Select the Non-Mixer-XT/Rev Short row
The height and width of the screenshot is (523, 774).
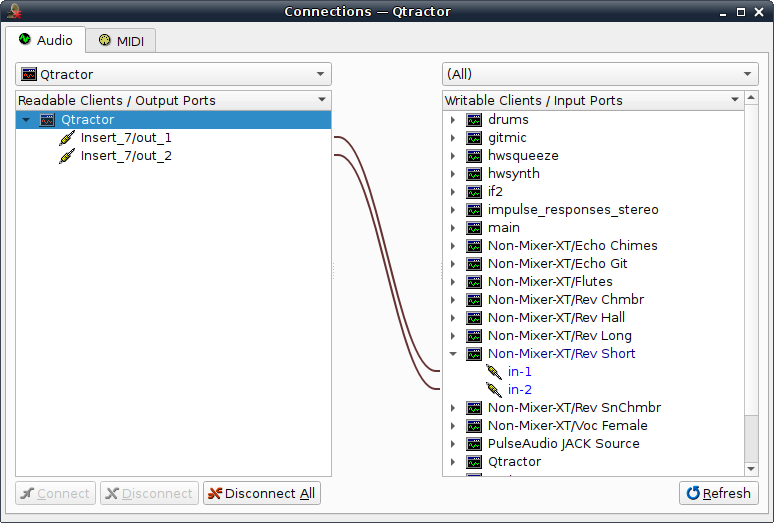[x=593, y=354]
